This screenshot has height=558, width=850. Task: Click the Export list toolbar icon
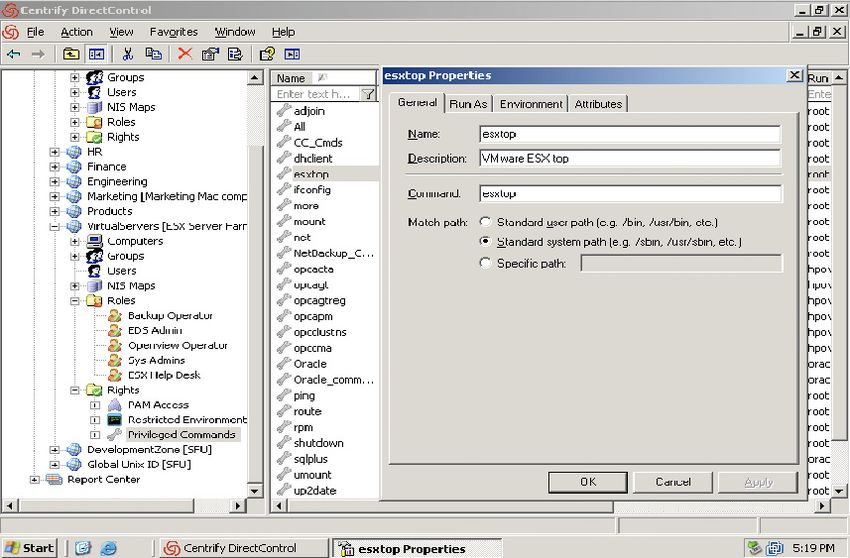pos(235,54)
